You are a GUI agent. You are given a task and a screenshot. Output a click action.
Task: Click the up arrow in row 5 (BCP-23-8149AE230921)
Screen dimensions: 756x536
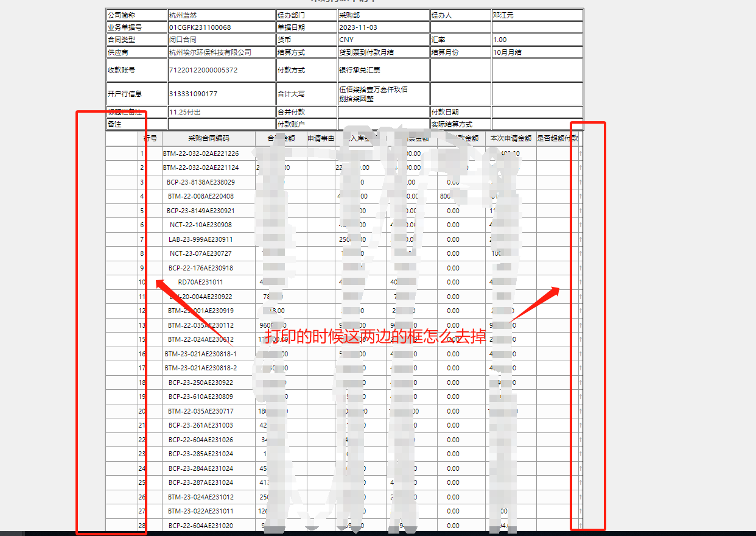pyautogui.click(x=580, y=211)
